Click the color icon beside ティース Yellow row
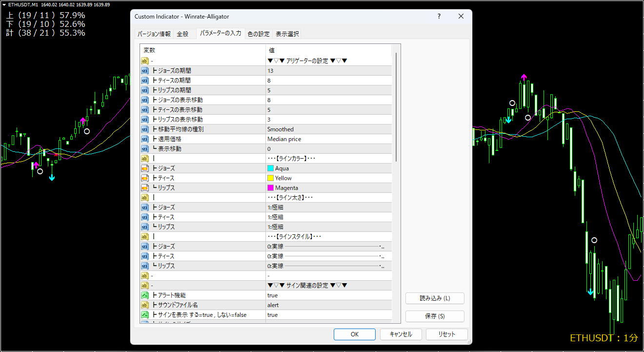 click(145, 178)
